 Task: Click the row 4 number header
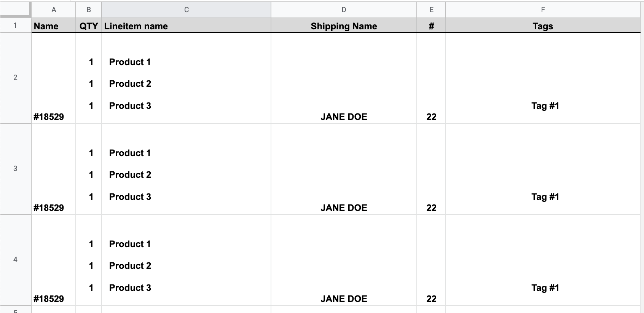(15, 260)
